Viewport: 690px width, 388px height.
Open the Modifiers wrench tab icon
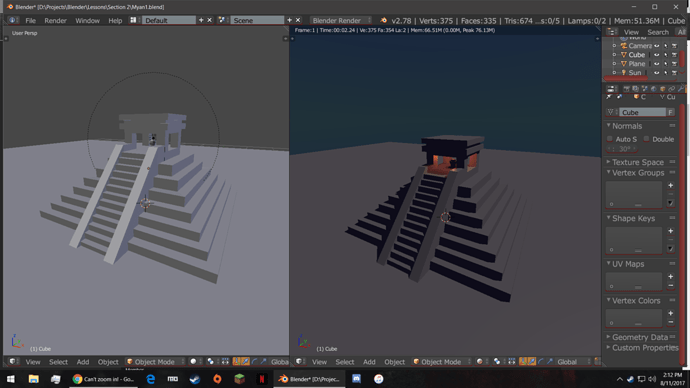tap(681, 88)
